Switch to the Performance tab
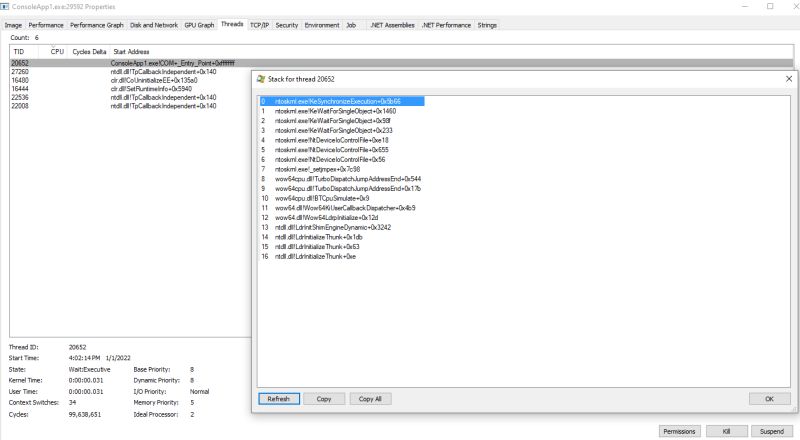 click(x=46, y=25)
